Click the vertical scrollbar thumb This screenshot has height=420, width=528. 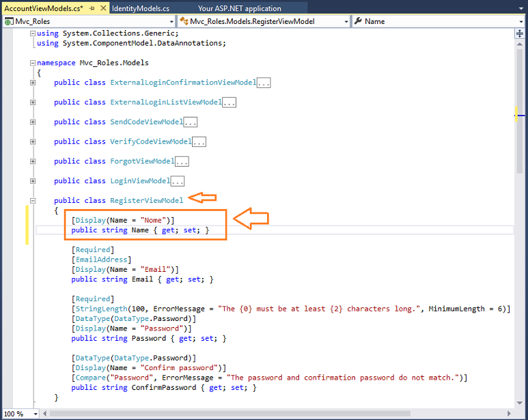(520, 111)
